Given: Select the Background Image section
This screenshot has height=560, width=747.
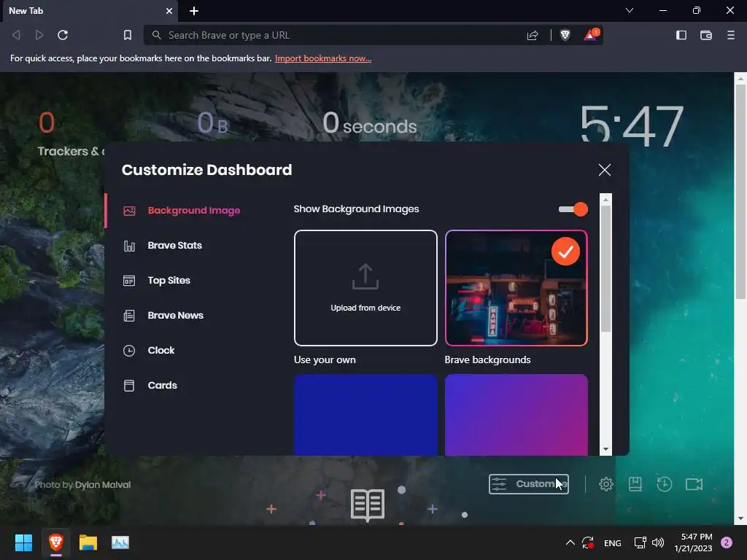Looking at the screenshot, I should click(x=182, y=211).
